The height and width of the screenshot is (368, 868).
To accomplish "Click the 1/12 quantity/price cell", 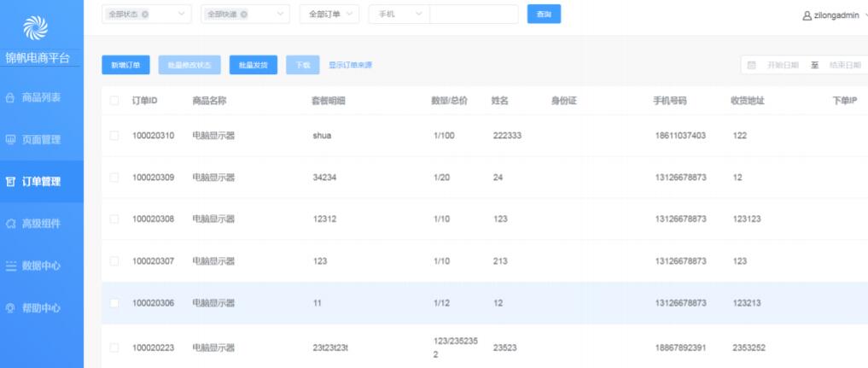I will point(442,303).
